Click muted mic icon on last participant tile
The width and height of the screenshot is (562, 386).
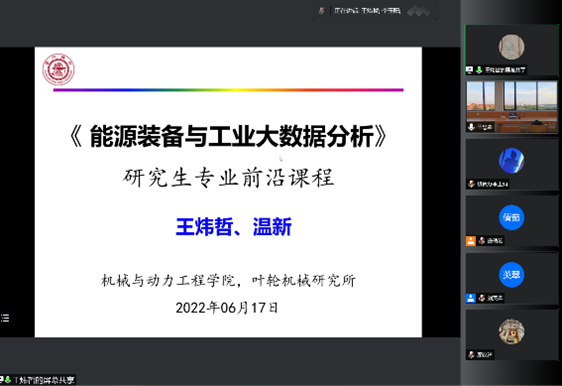(472, 355)
